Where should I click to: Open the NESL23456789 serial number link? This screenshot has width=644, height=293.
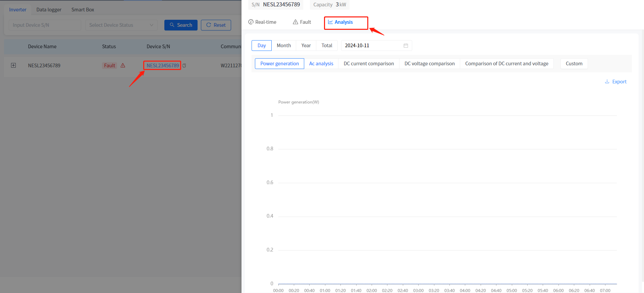163,66
